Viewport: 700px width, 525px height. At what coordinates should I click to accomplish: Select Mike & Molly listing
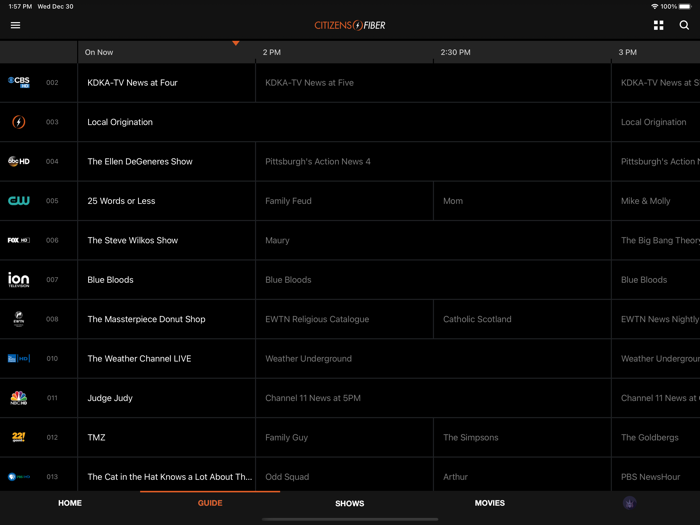tap(656, 201)
